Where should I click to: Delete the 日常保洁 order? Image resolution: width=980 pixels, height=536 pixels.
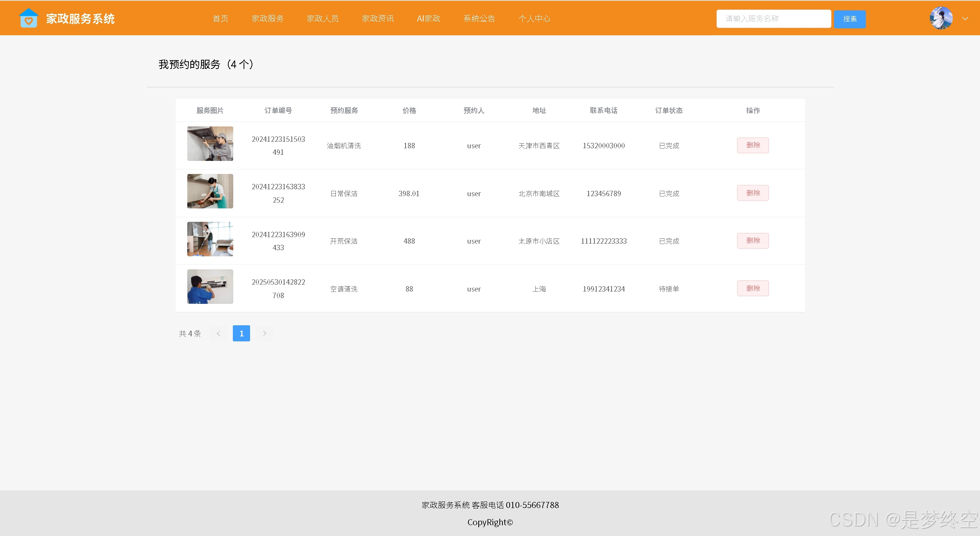coord(753,193)
